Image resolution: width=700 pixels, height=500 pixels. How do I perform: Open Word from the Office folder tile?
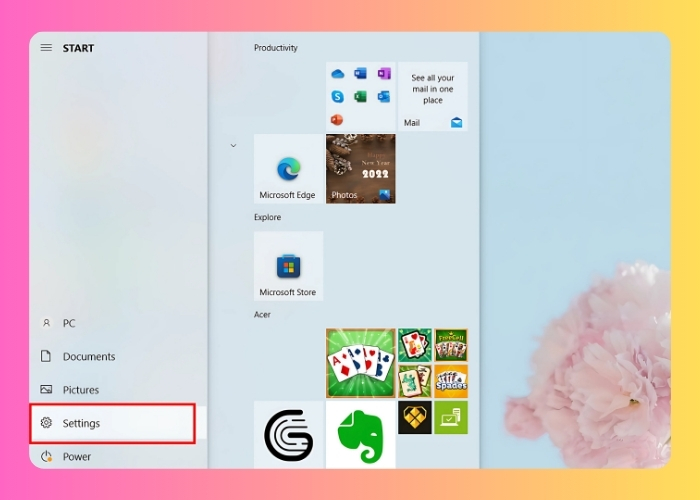[x=360, y=74]
